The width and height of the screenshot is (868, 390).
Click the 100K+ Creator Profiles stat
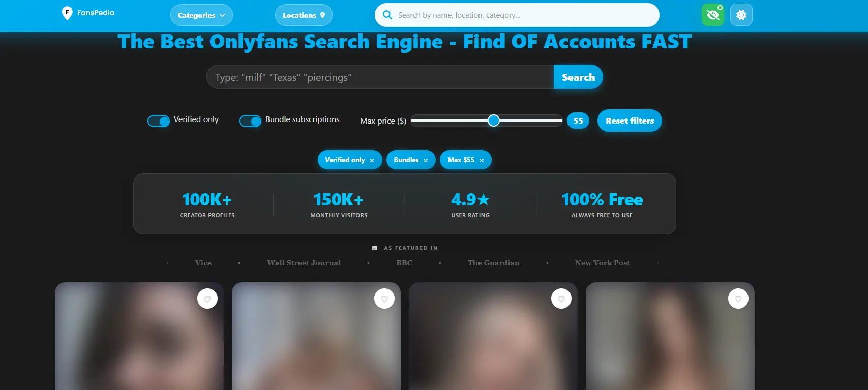pyautogui.click(x=207, y=204)
